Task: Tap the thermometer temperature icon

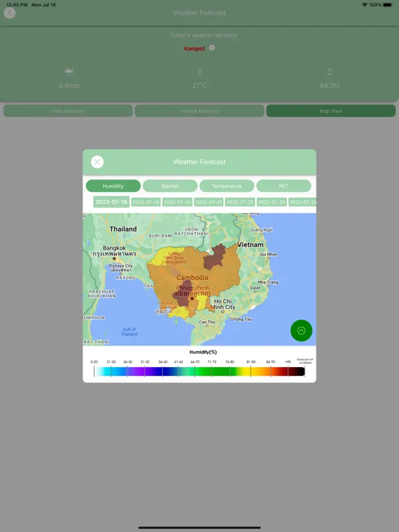Action: coord(199,71)
